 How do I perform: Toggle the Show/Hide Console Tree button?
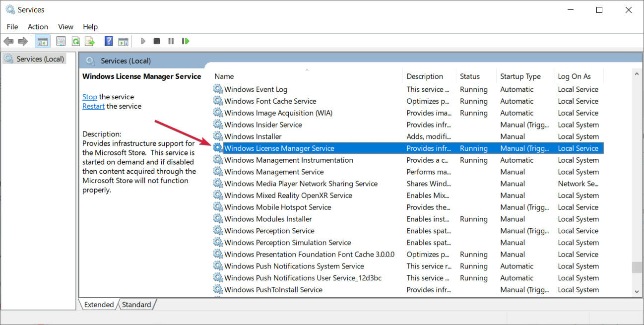(x=42, y=41)
